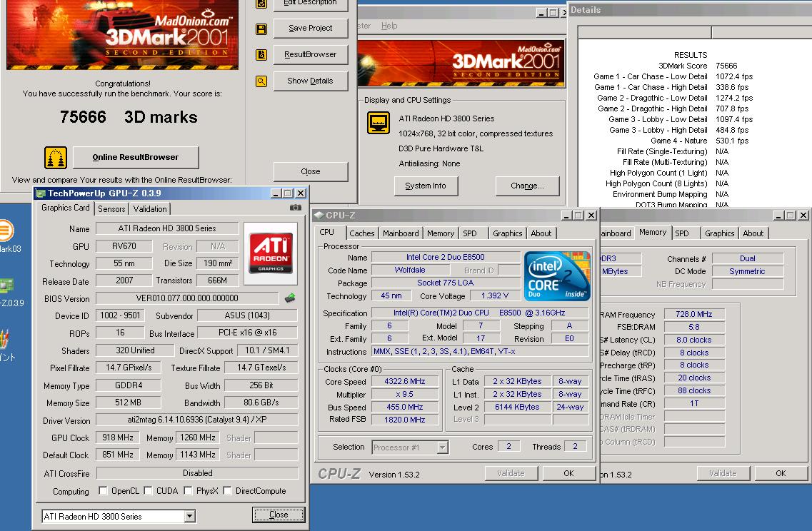Click OK in the front CPU-Z window

(568, 473)
